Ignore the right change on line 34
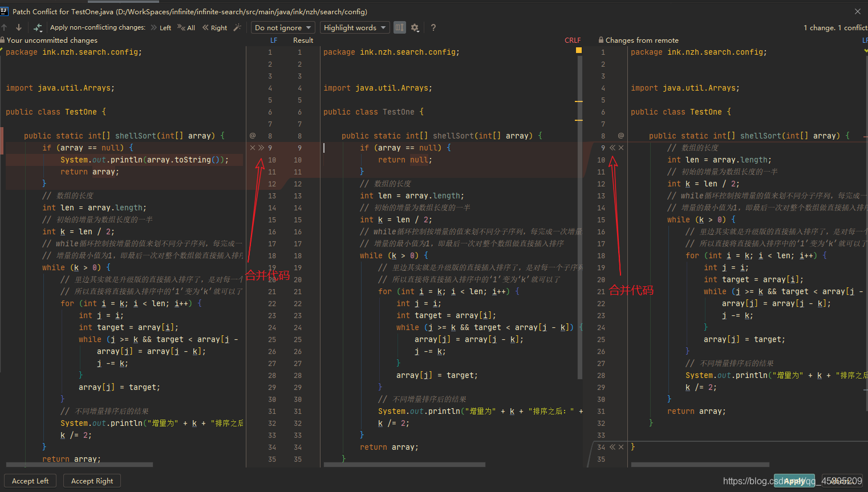The height and width of the screenshot is (492, 868). (x=621, y=447)
